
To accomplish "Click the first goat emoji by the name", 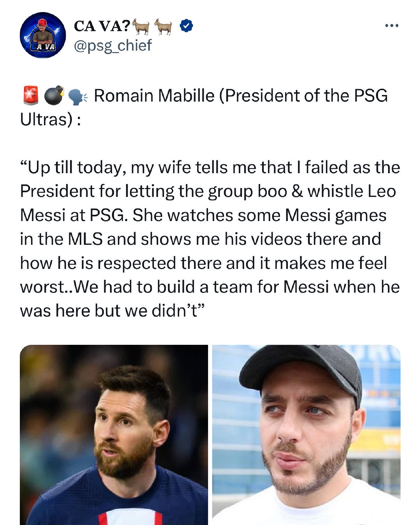I will [142, 26].
